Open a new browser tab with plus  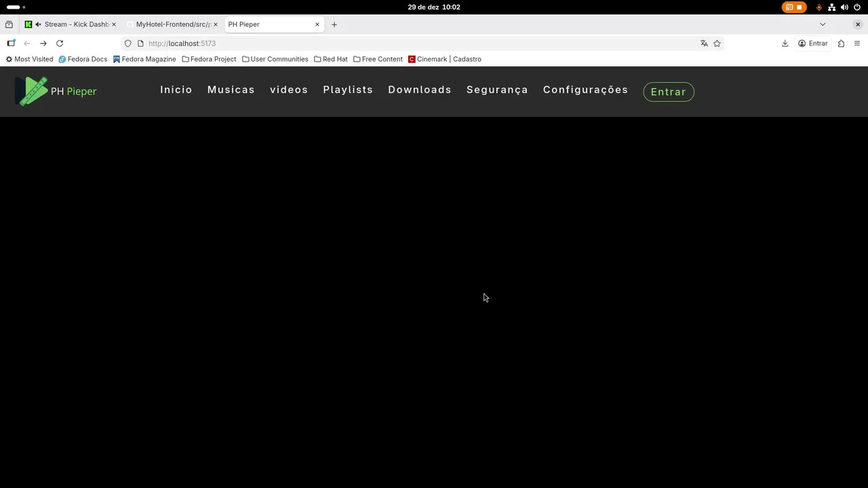point(334,24)
